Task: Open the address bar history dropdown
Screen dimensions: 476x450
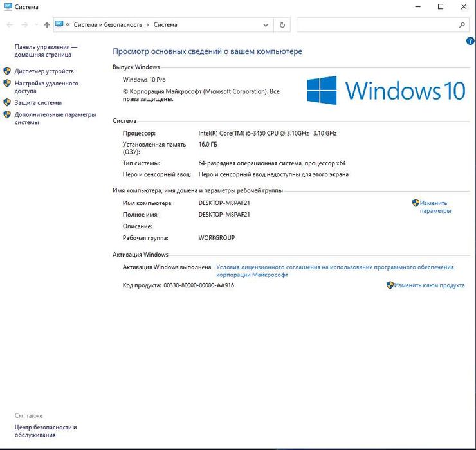Action: (x=266, y=25)
